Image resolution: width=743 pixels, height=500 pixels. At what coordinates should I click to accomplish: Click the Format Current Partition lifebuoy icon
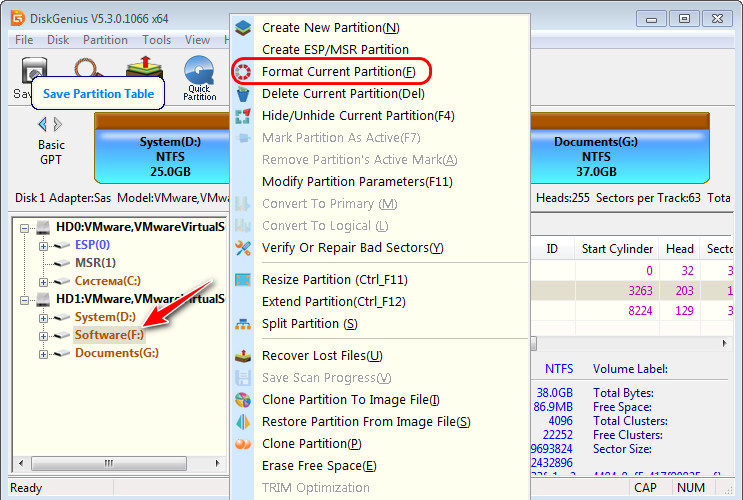(243, 72)
